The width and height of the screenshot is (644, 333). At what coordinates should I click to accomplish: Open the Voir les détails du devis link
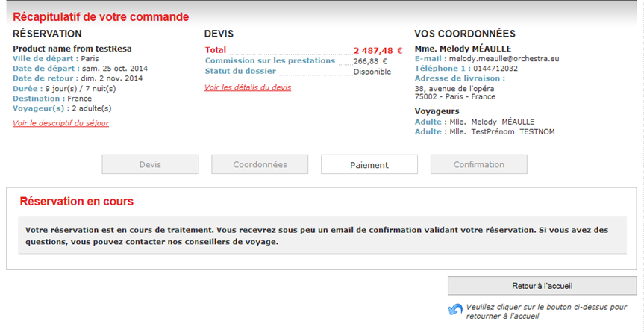(x=248, y=87)
